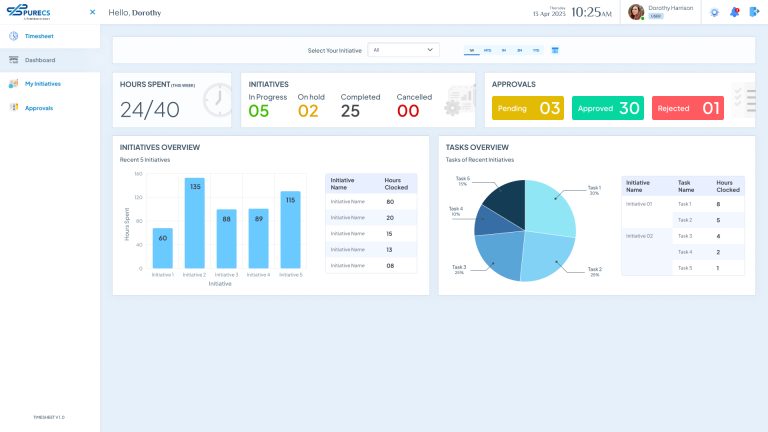Switch to the YTD time range tab
768x432 pixels.
coord(536,49)
